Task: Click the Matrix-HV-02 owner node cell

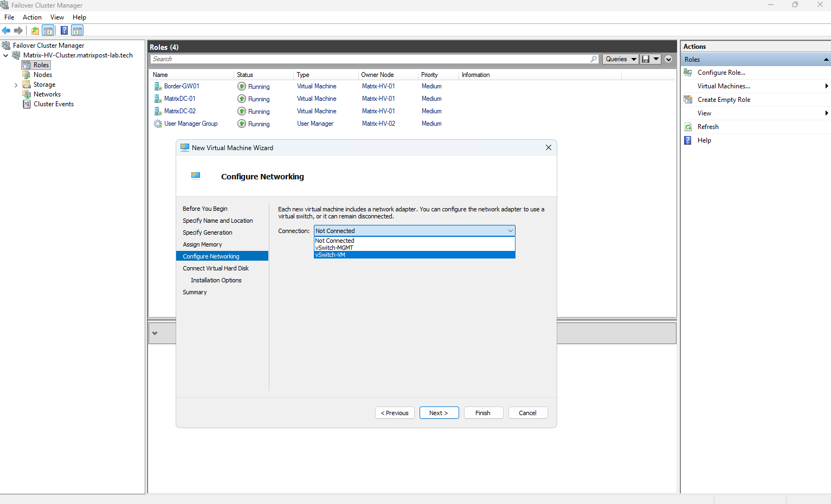Action: (378, 124)
